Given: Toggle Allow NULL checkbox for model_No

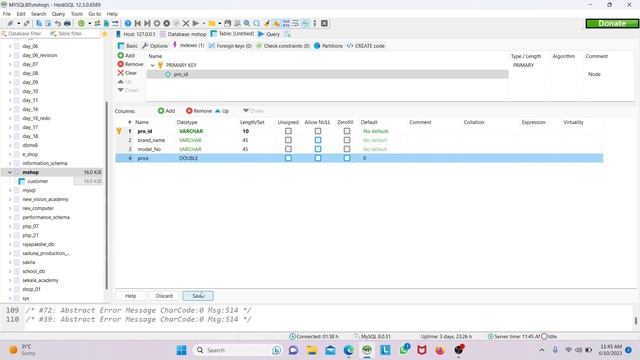Looking at the screenshot, I should [x=318, y=149].
